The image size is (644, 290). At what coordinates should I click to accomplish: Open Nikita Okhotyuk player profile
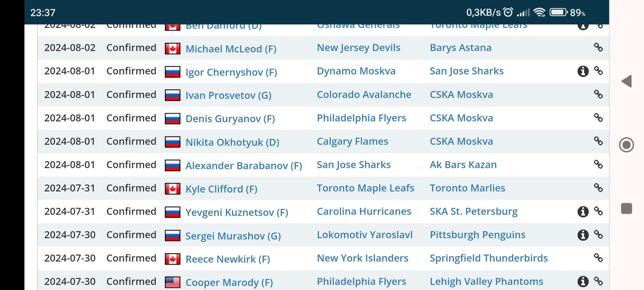coord(232,142)
